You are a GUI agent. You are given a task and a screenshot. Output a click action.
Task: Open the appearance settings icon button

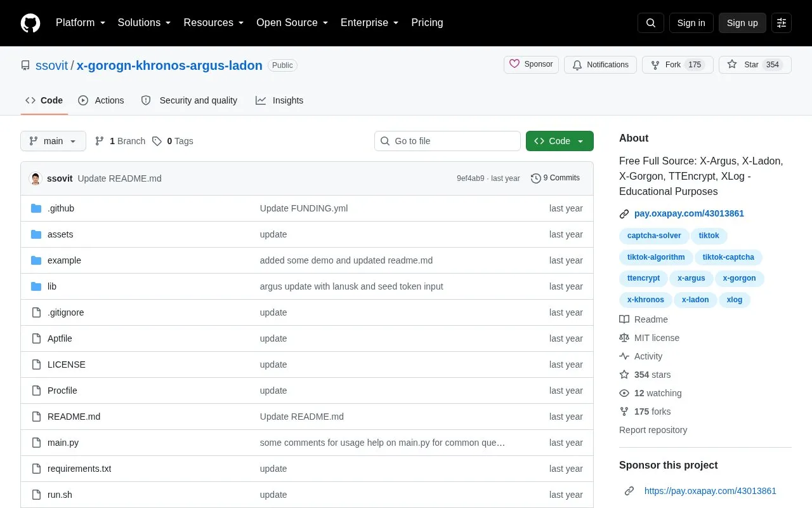[x=782, y=23]
